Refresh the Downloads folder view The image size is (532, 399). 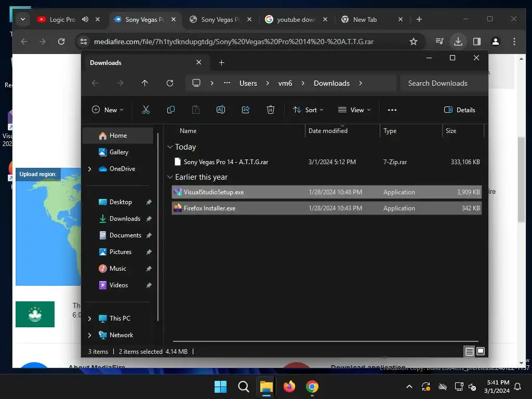pyautogui.click(x=170, y=83)
